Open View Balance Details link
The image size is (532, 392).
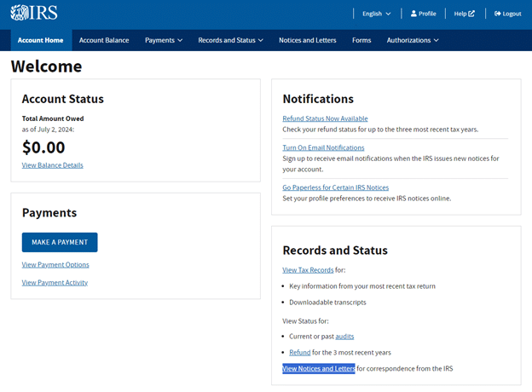tap(52, 164)
